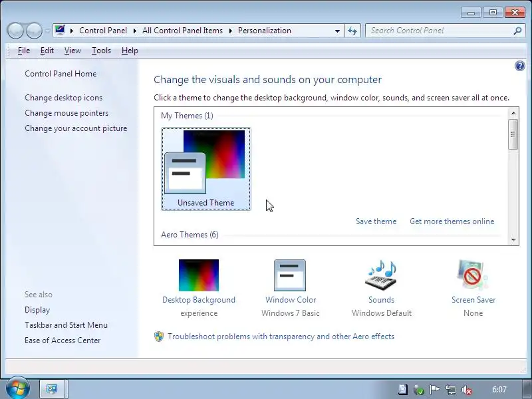Open Troubleshoot problems with transparency link

point(281,336)
